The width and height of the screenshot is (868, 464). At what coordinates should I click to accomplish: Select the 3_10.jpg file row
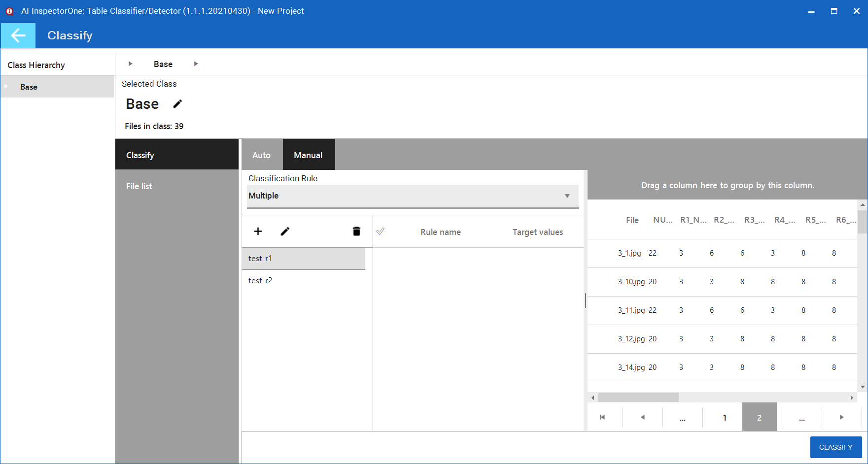click(x=722, y=282)
